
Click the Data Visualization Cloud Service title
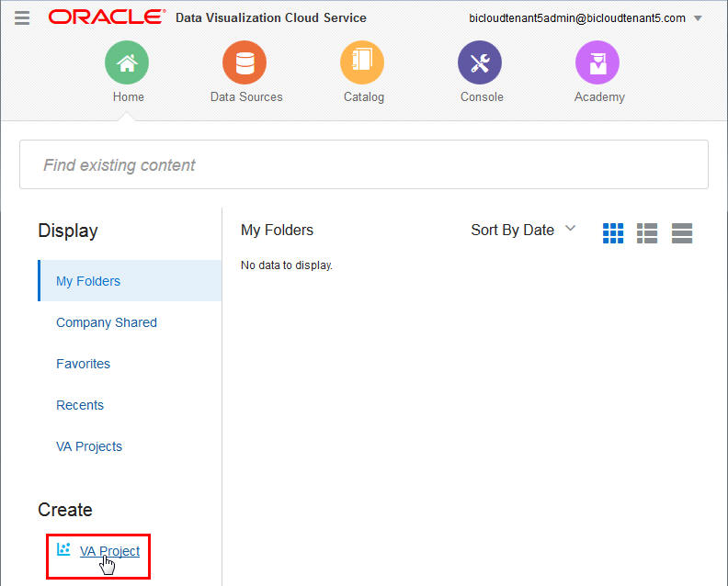271,17
